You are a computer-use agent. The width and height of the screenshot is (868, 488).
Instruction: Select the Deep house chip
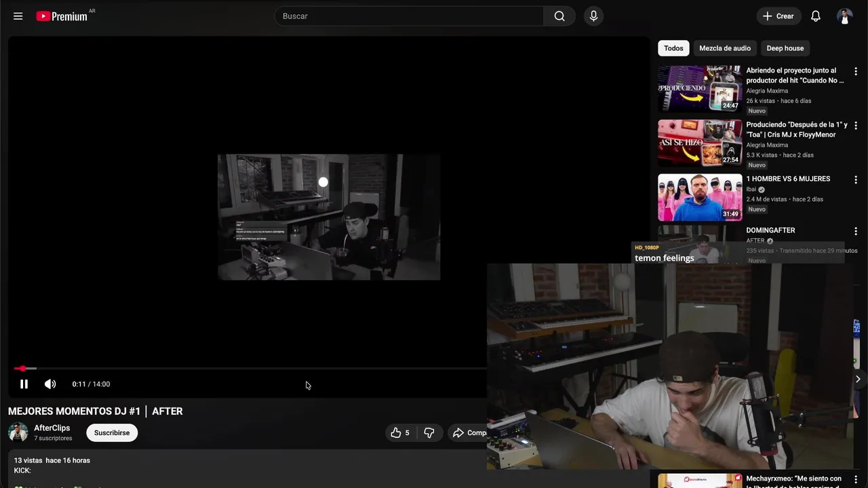coord(785,48)
